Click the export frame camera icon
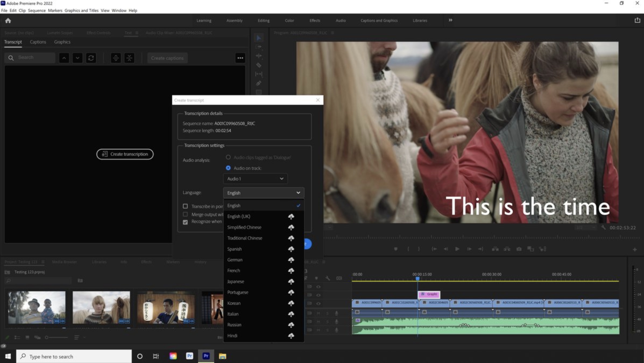 (x=519, y=249)
